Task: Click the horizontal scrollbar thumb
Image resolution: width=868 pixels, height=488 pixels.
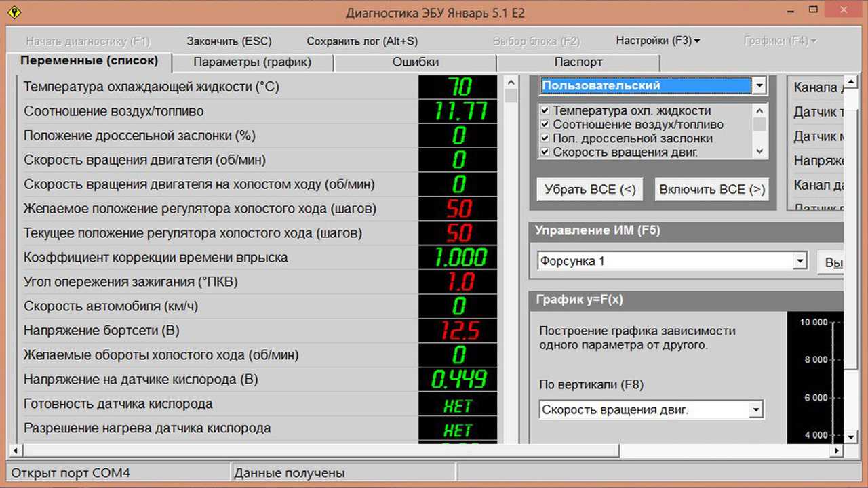Action: coord(320,450)
